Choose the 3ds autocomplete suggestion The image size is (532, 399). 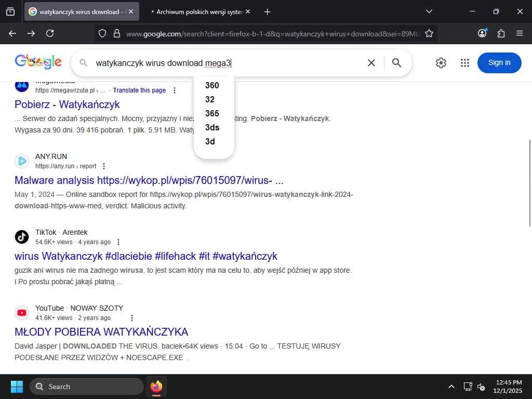214,128
